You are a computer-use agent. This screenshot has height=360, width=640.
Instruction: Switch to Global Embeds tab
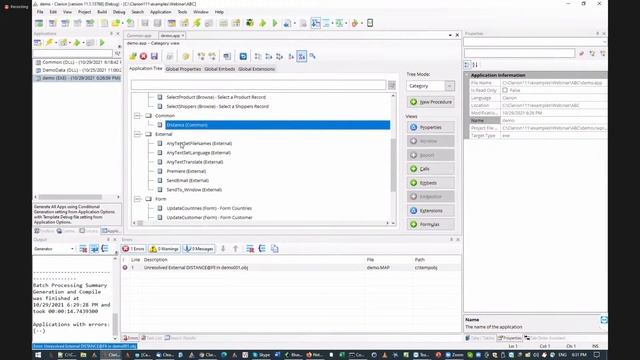[x=220, y=69]
